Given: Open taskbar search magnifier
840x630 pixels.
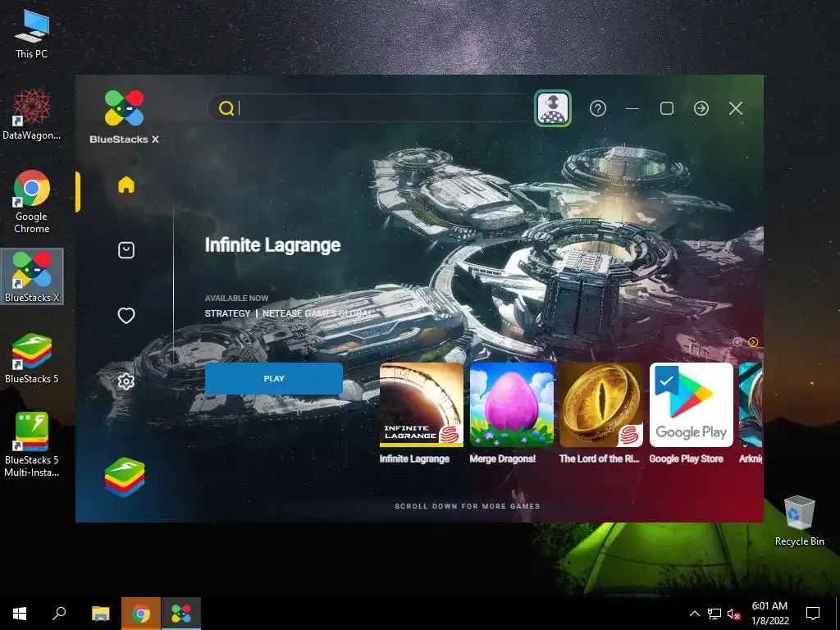Looking at the screenshot, I should click(x=59, y=614).
